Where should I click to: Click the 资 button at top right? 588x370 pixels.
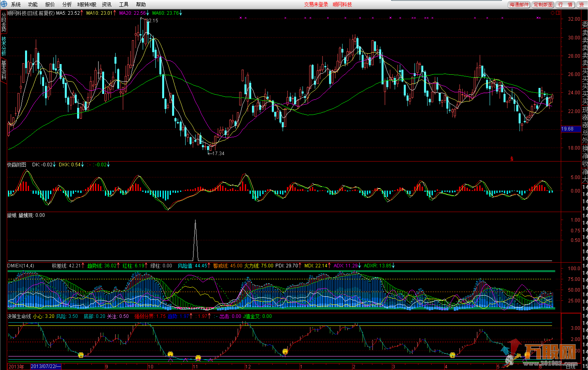pyautogui.click(x=582, y=4)
